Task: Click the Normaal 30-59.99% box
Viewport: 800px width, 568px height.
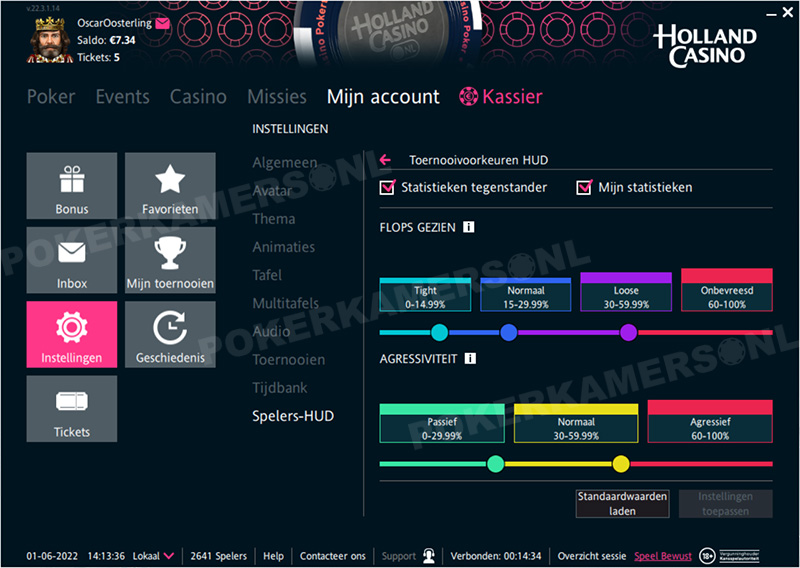Action: point(576,423)
